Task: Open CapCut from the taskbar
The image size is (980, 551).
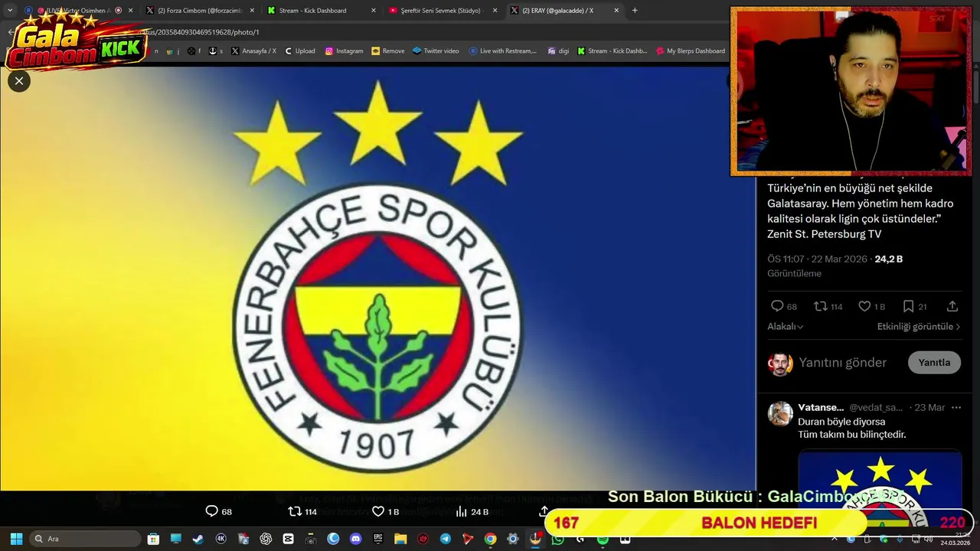Action: tap(288, 539)
